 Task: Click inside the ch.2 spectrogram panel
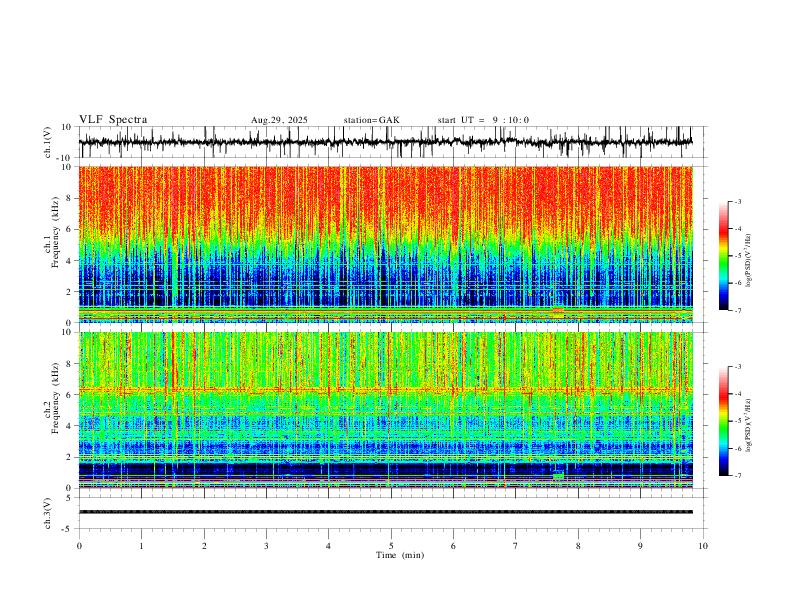[x=386, y=410]
